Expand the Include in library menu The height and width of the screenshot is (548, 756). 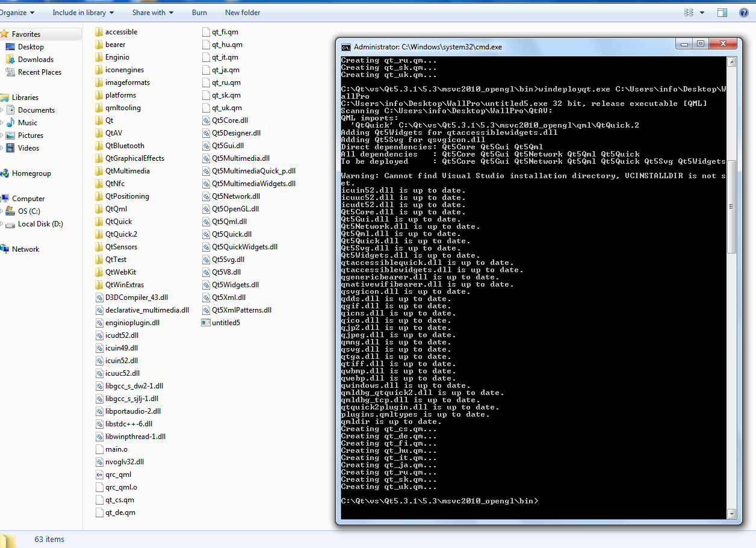tap(83, 12)
